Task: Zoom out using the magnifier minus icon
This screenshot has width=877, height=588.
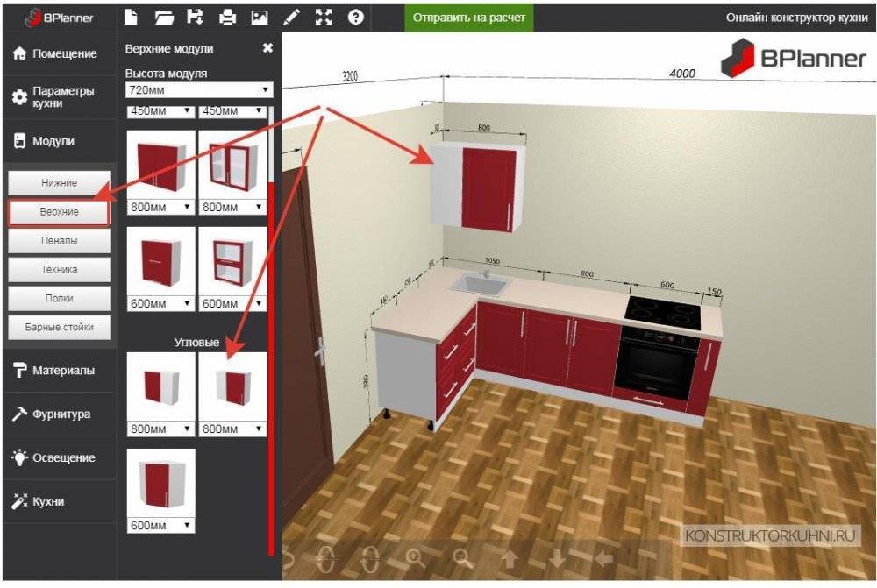Action: tap(462, 557)
